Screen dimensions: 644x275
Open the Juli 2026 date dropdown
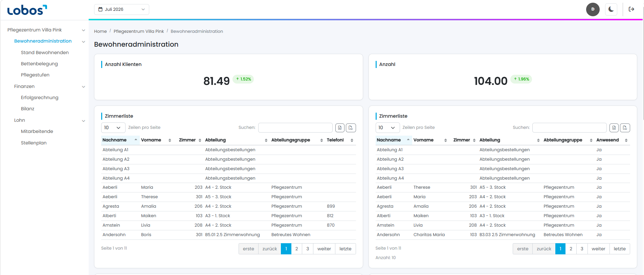(121, 9)
